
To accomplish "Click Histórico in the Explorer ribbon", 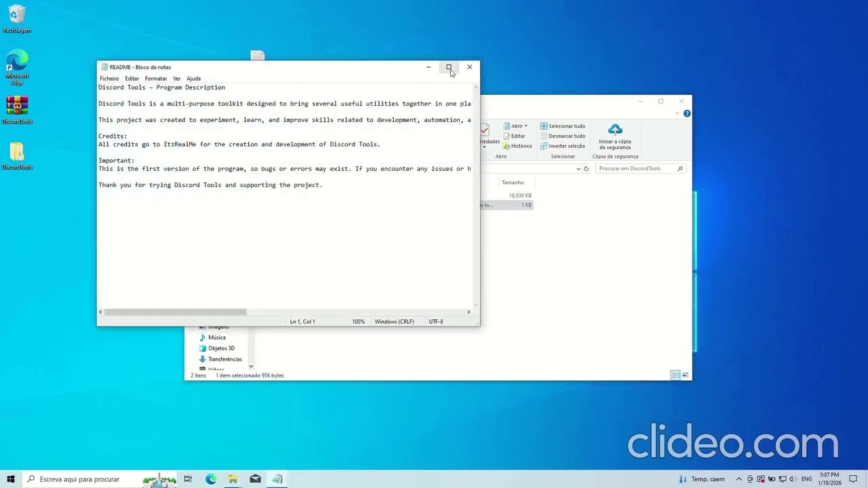I will point(517,146).
